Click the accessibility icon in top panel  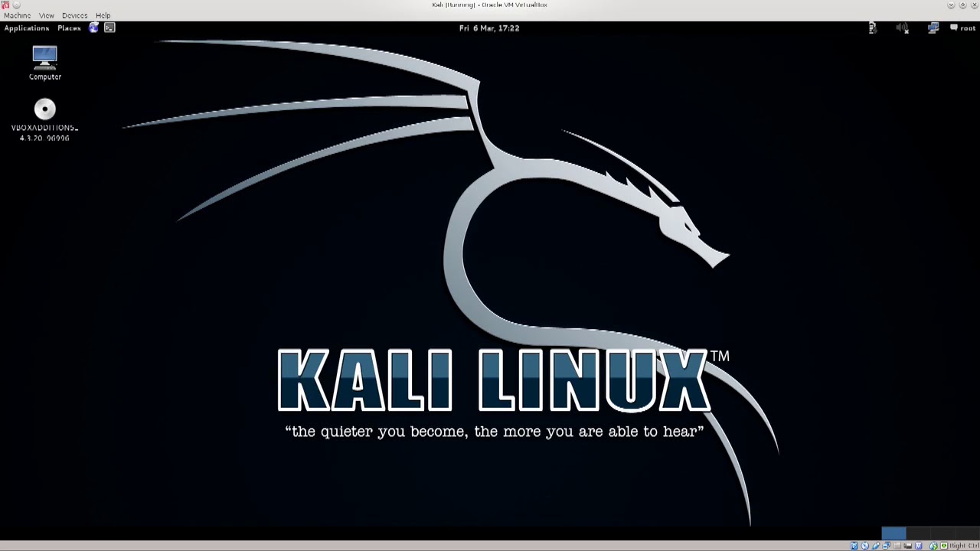(x=873, y=28)
